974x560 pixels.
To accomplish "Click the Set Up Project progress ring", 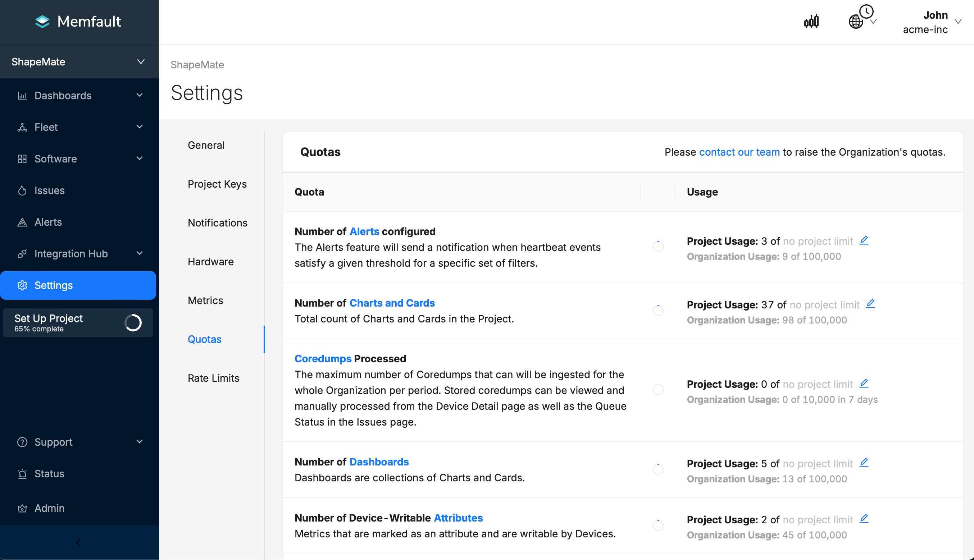I will point(133,323).
